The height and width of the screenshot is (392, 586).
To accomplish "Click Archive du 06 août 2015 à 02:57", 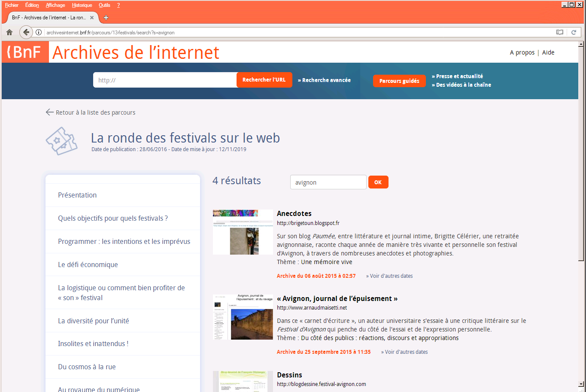I will coord(316,276).
